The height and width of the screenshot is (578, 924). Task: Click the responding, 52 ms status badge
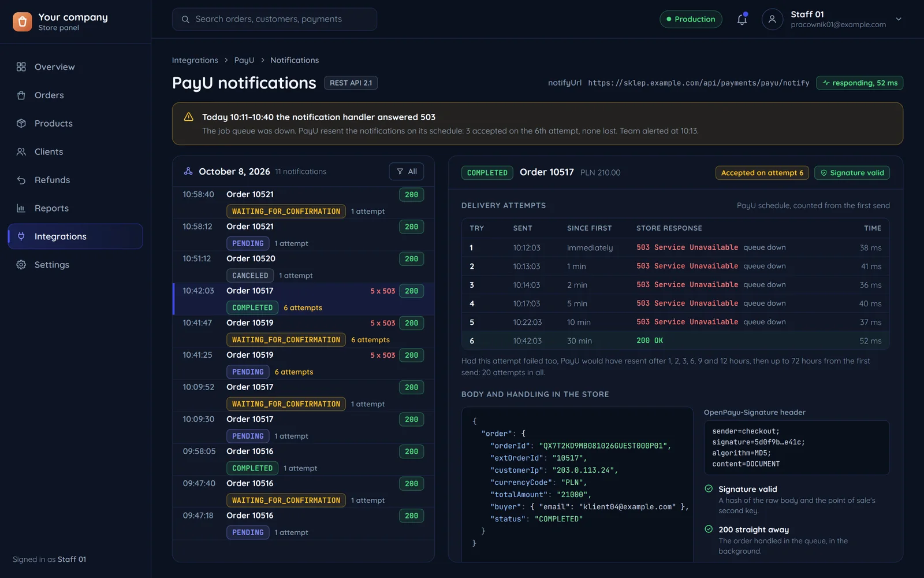click(x=859, y=83)
